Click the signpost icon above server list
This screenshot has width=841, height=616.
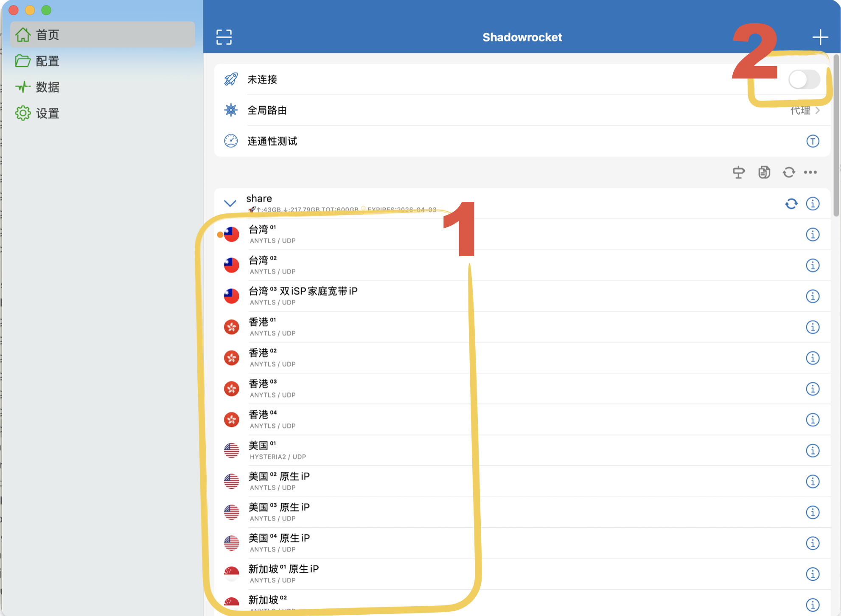tap(739, 172)
